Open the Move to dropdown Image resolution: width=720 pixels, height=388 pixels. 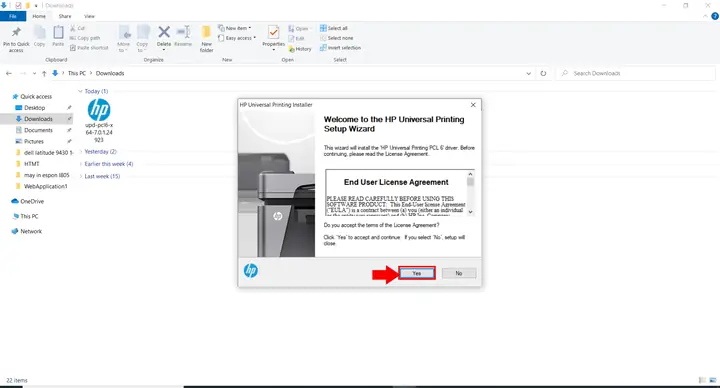click(x=124, y=39)
